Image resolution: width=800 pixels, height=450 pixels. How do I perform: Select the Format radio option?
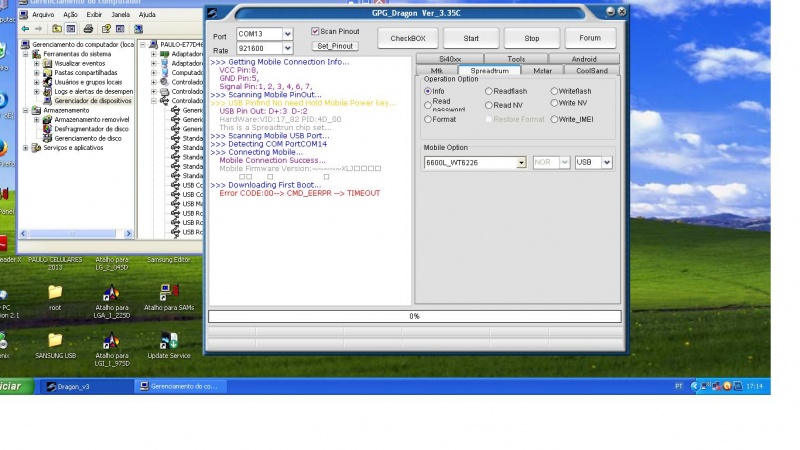428,119
